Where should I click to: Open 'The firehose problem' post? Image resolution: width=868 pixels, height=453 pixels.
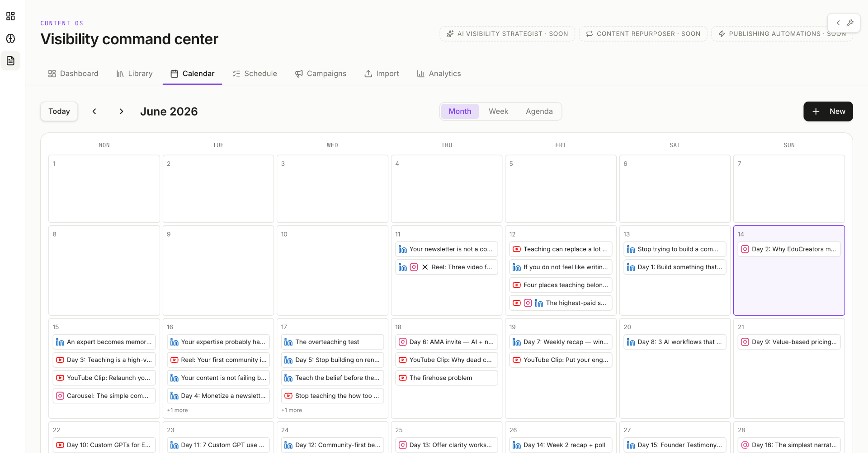(447, 378)
